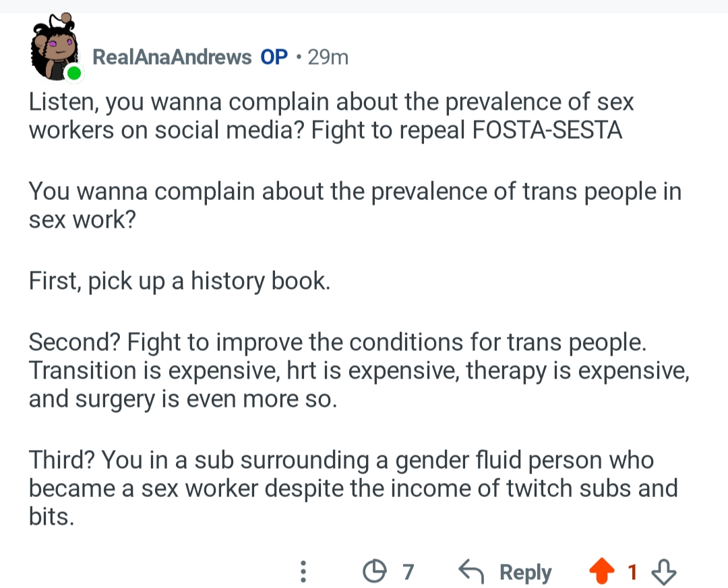728x588 pixels.
Task: Click the word 'bits.' ending the comment
Action: point(51,519)
